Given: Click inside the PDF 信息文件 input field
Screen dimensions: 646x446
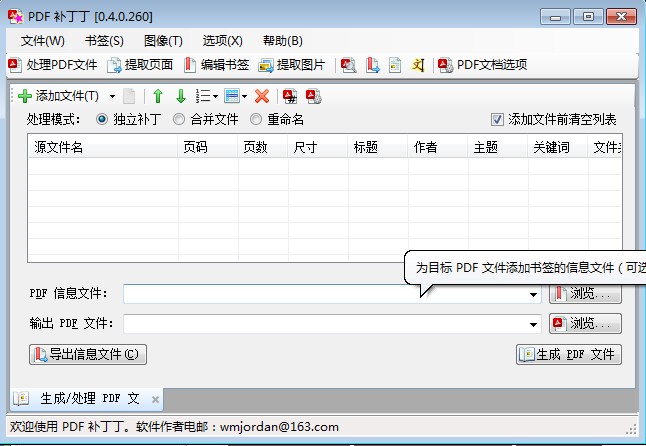Looking at the screenshot, I should click(323, 294).
